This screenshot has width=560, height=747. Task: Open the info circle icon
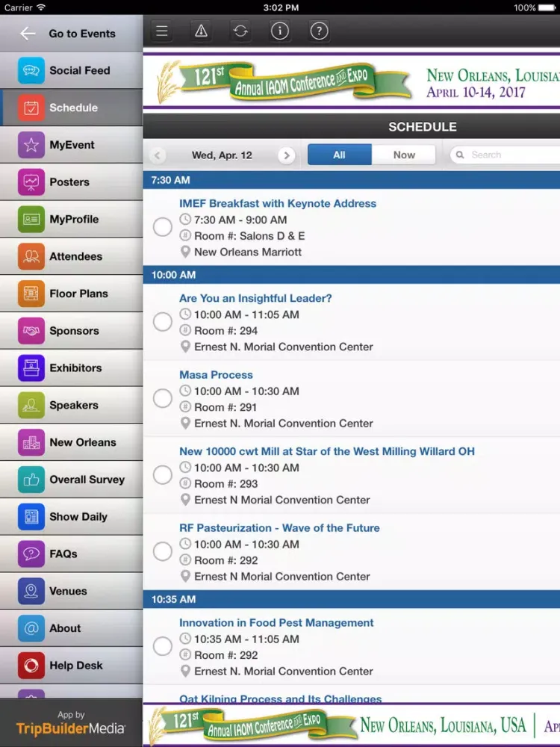pyautogui.click(x=279, y=31)
